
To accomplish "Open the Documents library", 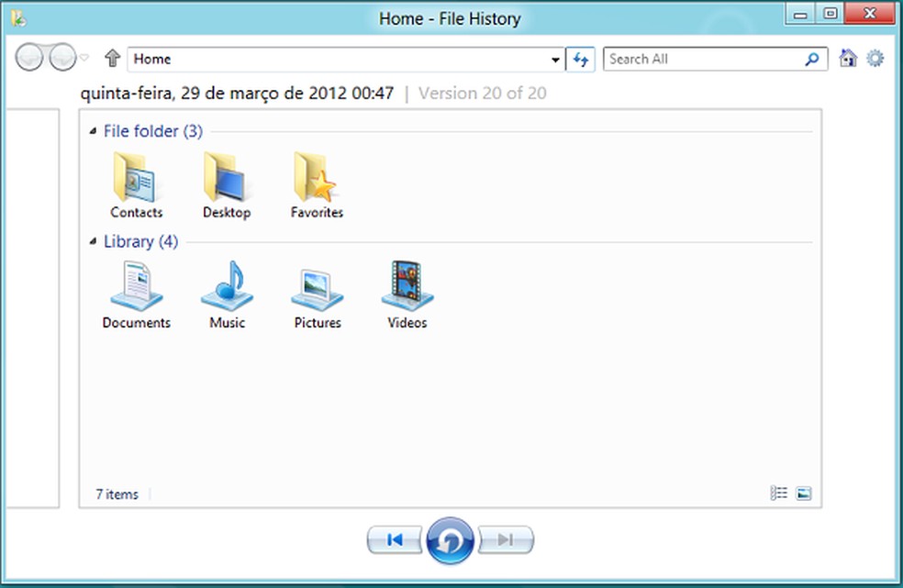I will pos(137,294).
